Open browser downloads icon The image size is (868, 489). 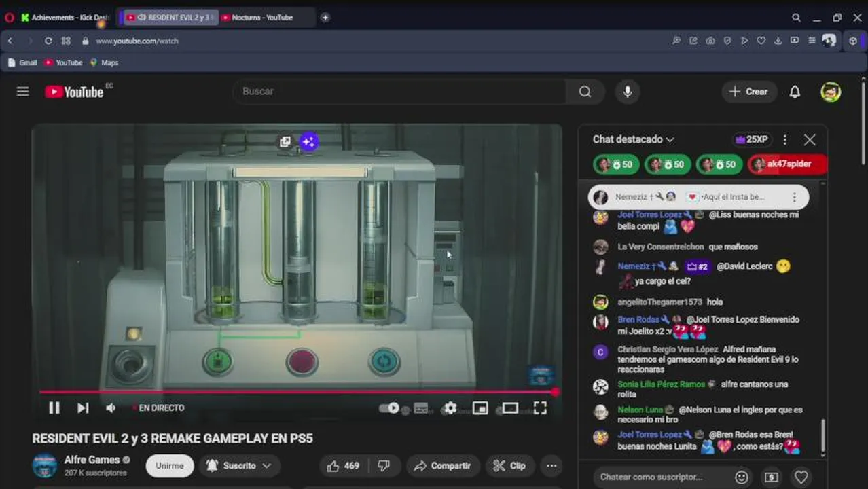(778, 41)
